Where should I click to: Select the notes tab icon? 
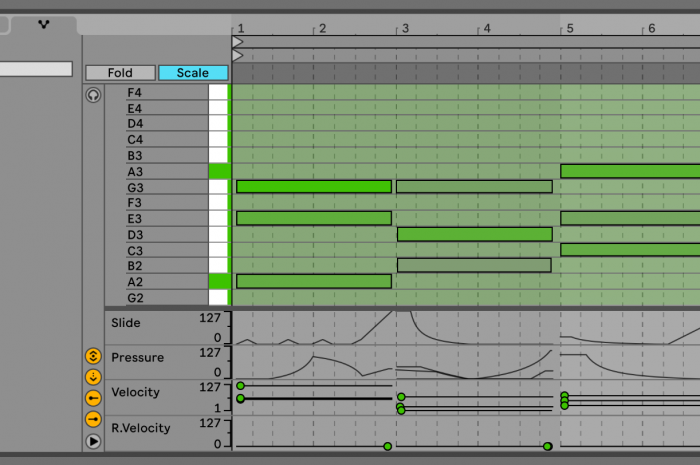(x=43, y=24)
